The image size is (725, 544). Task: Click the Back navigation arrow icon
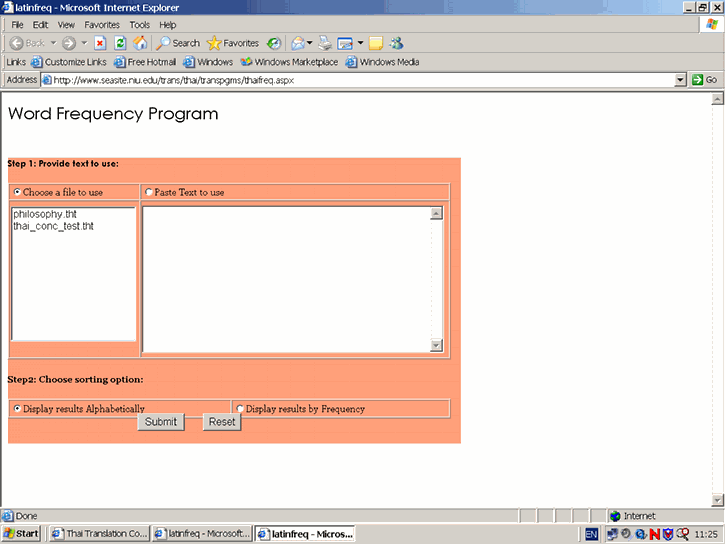(x=16, y=43)
